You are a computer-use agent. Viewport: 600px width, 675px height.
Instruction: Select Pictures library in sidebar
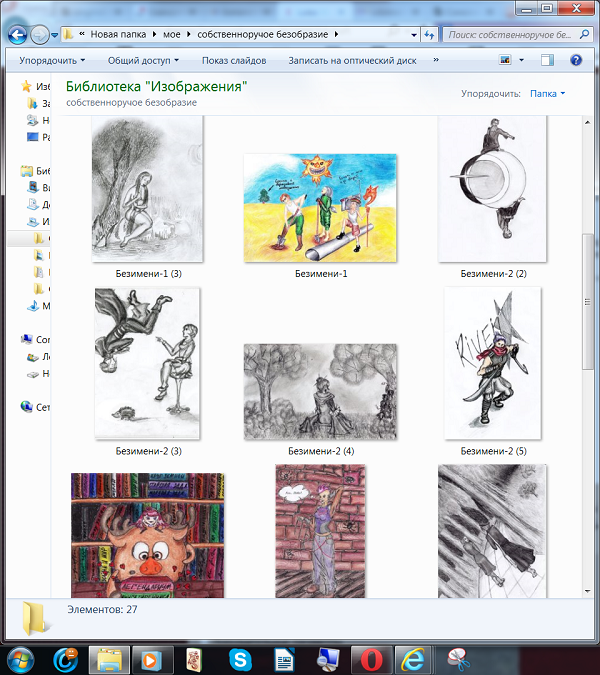tap(38, 221)
